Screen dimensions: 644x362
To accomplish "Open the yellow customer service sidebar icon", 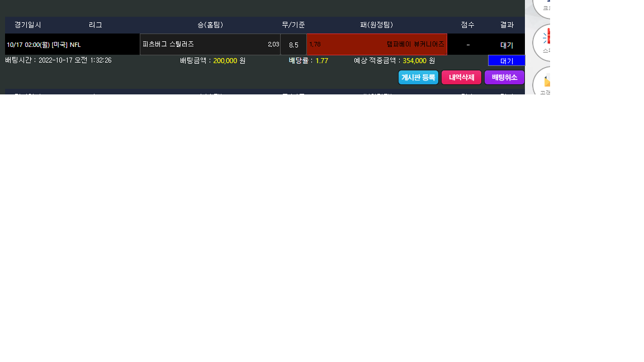I will point(545,84).
